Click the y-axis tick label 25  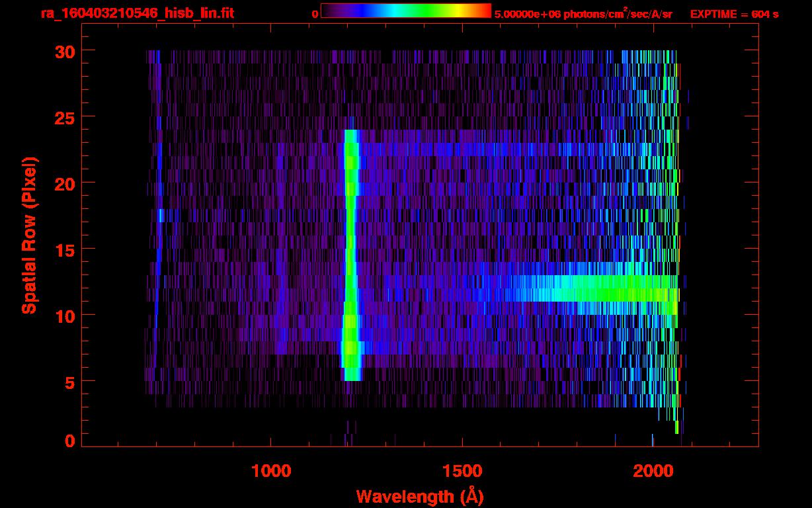pyautogui.click(x=63, y=117)
